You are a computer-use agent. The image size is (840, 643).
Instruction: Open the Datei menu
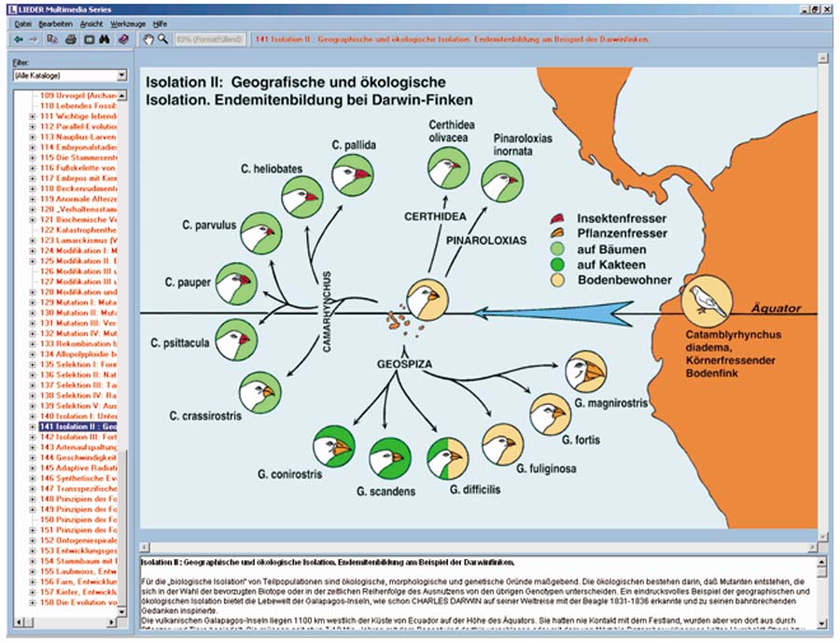(x=23, y=22)
